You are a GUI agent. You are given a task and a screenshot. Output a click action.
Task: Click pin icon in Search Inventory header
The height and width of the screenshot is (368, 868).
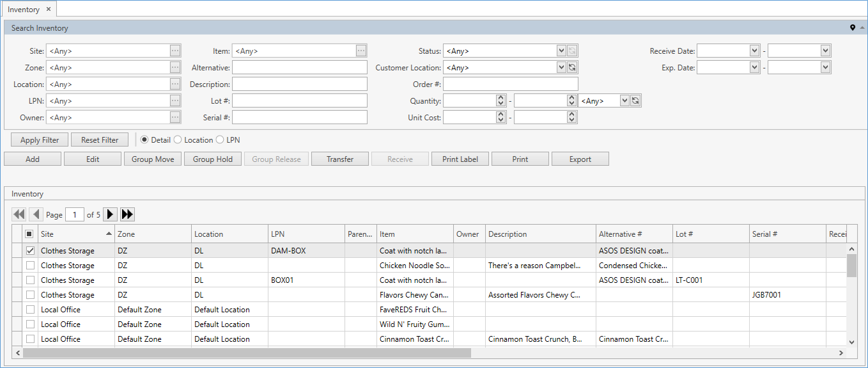coord(852,28)
